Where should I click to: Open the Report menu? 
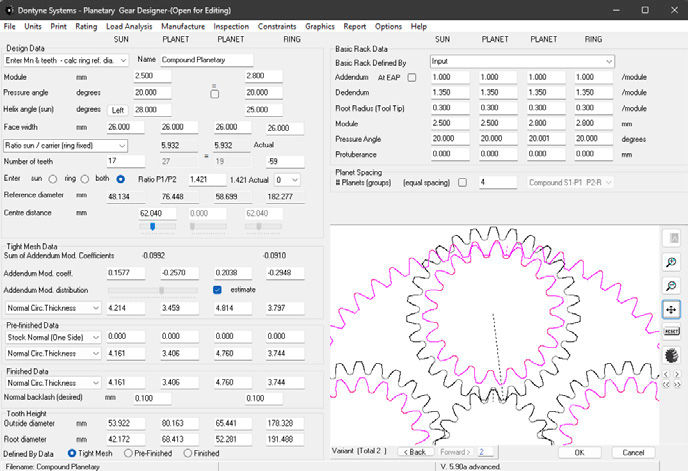(355, 26)
